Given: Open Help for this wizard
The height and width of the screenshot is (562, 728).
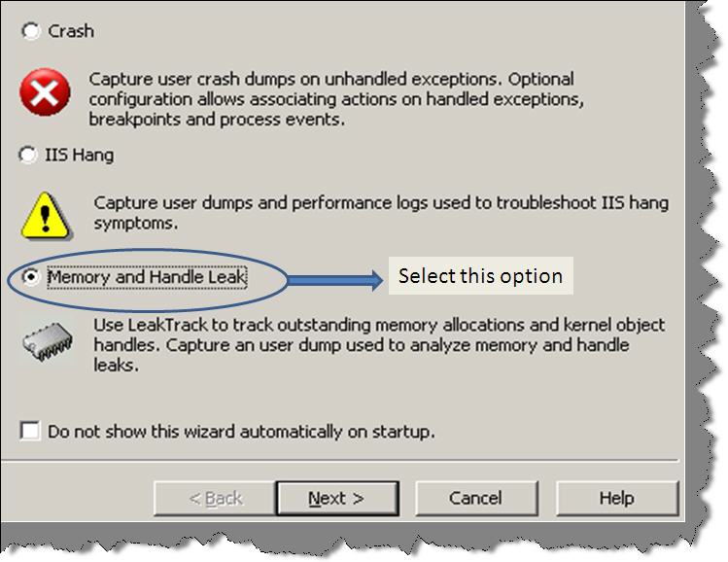Looking at the screenshot, I should pos(617,499).
